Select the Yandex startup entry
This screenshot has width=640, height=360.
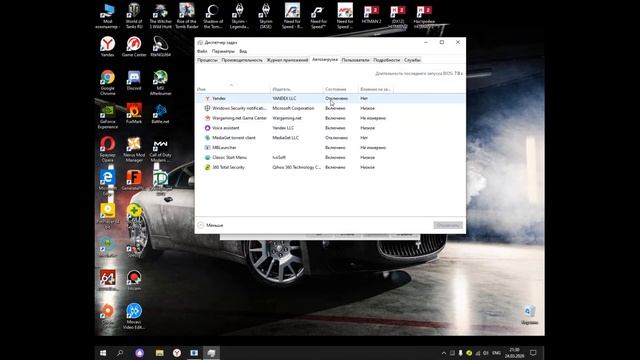coord(330,98)
